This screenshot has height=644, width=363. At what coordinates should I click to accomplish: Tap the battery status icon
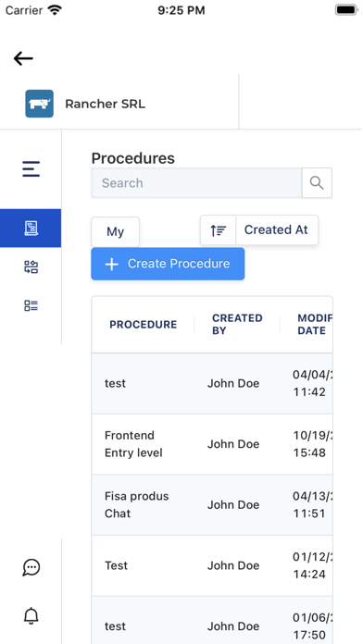click(x=346, y=10)
